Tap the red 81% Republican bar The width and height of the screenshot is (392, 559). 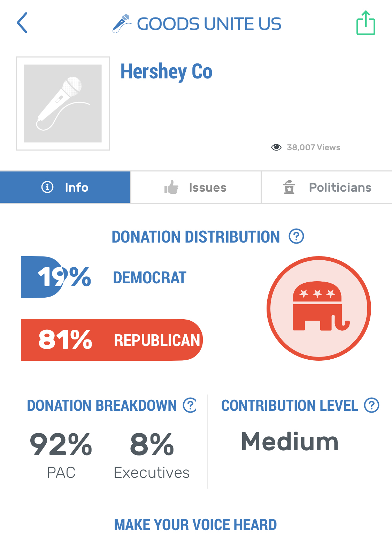(x=112, y=340)
